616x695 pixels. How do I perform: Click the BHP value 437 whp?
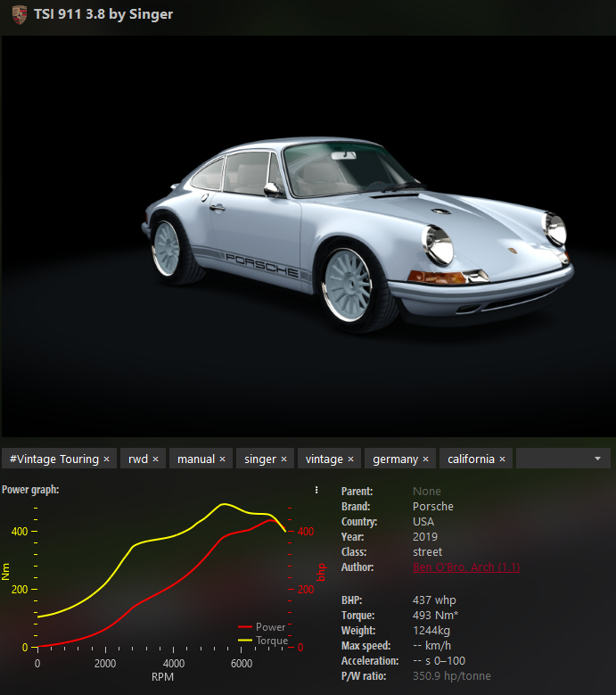coord(434,600)
